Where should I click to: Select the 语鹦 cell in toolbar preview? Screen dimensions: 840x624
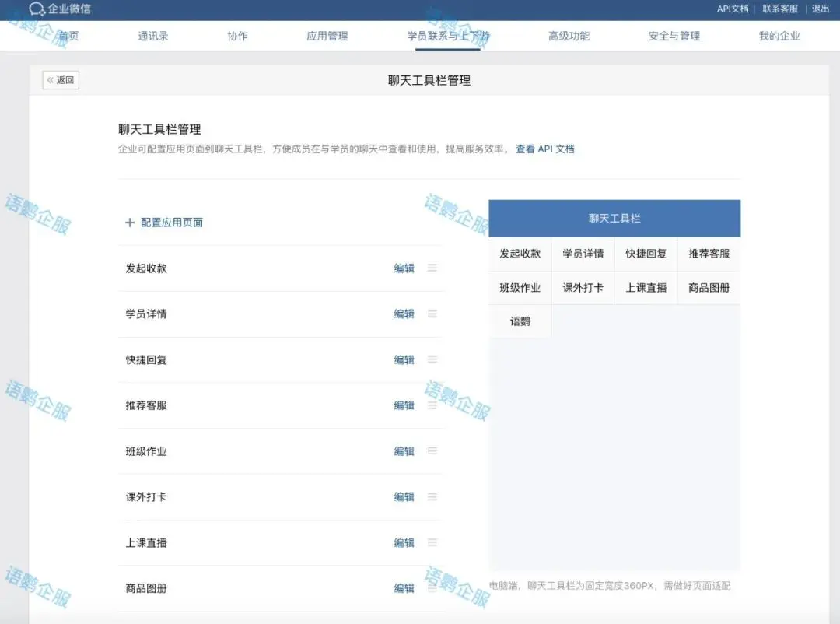[x=520, y=321]
